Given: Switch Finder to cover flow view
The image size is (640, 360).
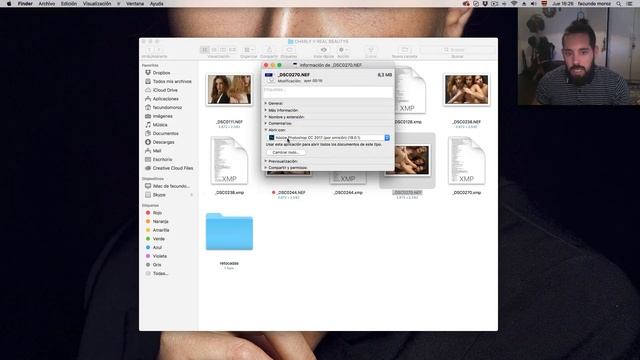Looking at the screenshot, I should 232,50.
